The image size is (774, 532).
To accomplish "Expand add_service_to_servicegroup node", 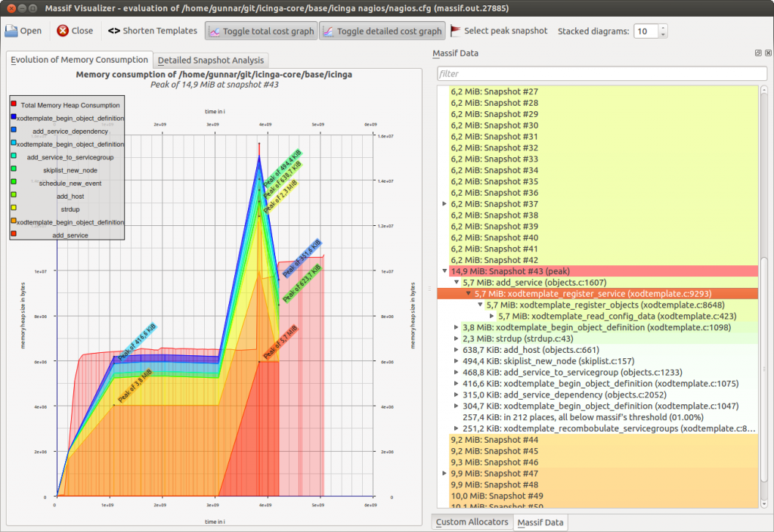I will tap(457, 372).
